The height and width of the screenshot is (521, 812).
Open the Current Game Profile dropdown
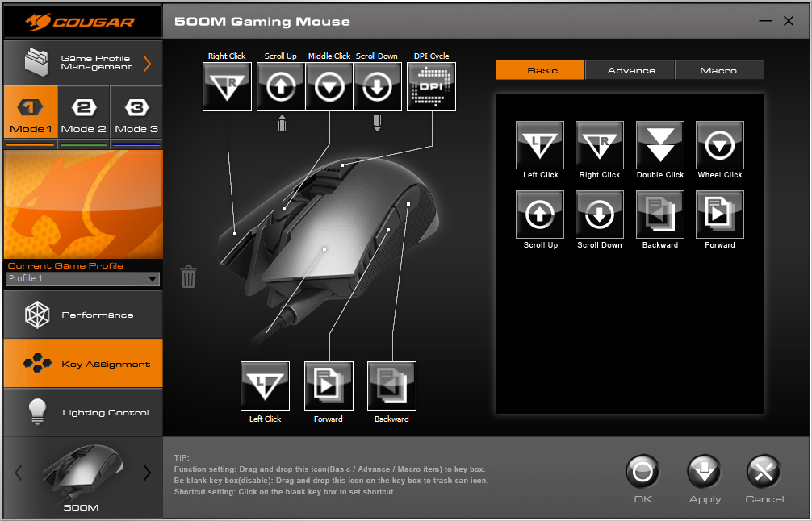click(x=83, y=278)
